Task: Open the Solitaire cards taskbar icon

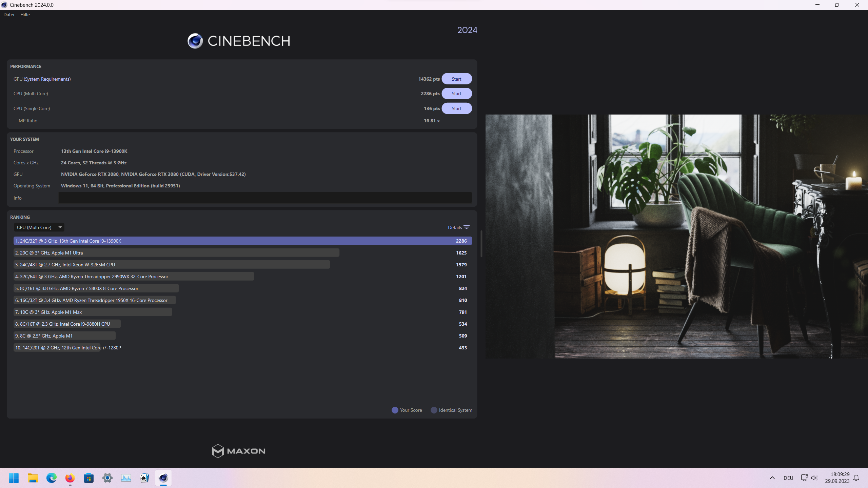Action: (145, 478)
